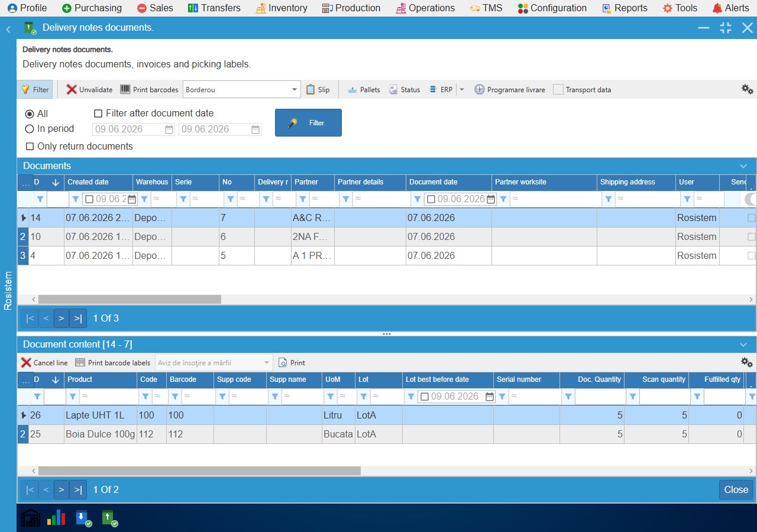Open the Sales menu
The height and width of the screenshot is (532, 757).
pyautogui.click(x=155, y=8)
